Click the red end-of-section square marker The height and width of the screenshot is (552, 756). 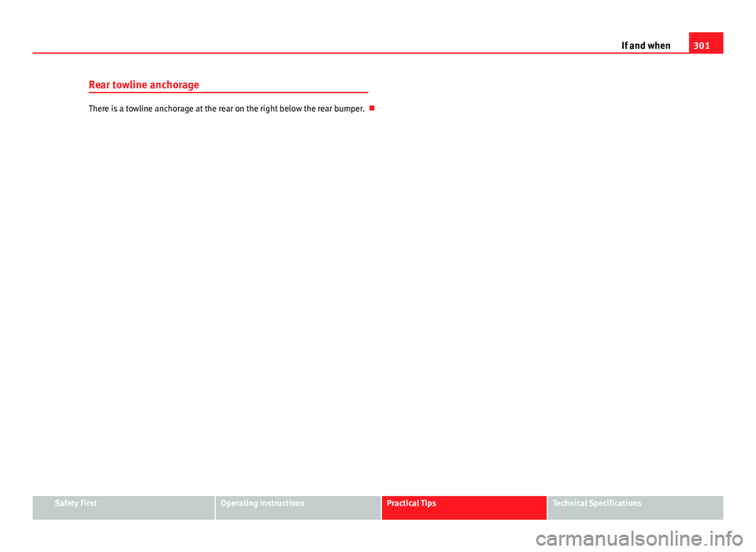pyautogui.click(x=371, y=108)
